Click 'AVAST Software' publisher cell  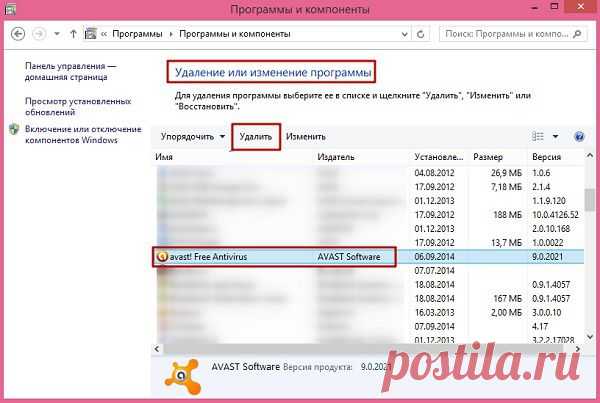[349, 257]
